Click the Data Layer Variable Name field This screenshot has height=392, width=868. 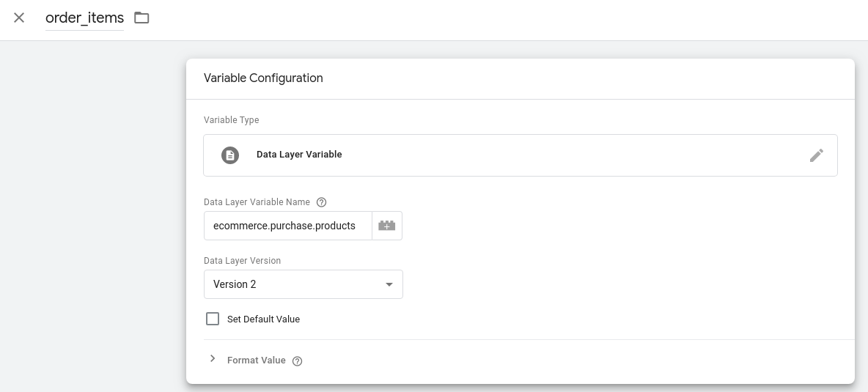click(x=288, y=226)
